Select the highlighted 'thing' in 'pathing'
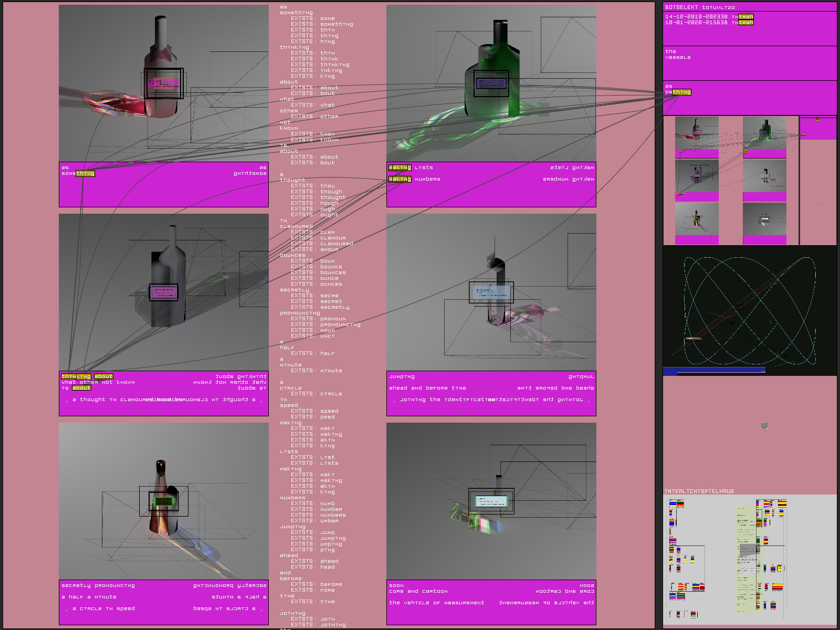Viewport: 840px width, 630px height. (x=681, y=92)
